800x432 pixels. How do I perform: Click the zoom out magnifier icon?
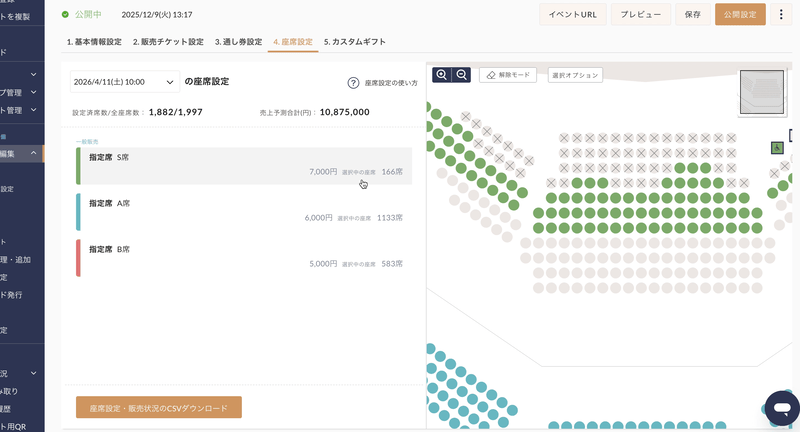tap(461, 75)
